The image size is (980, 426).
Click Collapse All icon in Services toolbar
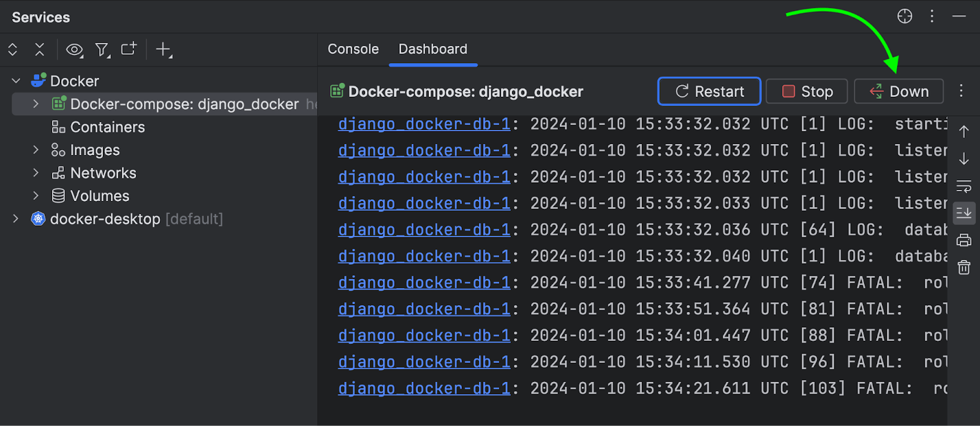coord(40,50)
